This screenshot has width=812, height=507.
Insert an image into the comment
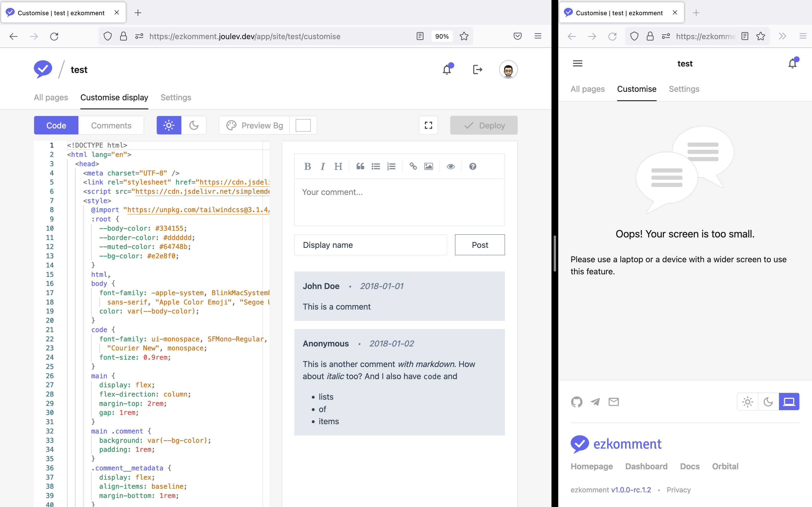coord(429,166)
